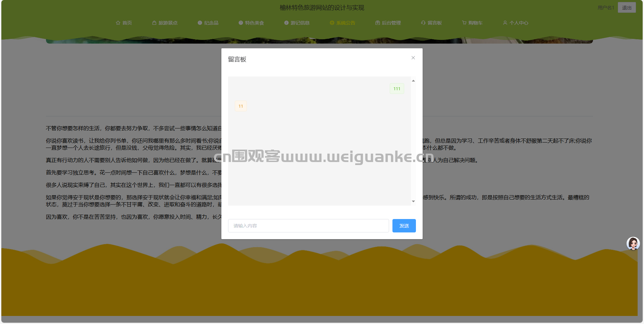Viewport: 644px width, 324px height.
Task: Click the person icon beside 个人中心
Action: tap(505, 23)
